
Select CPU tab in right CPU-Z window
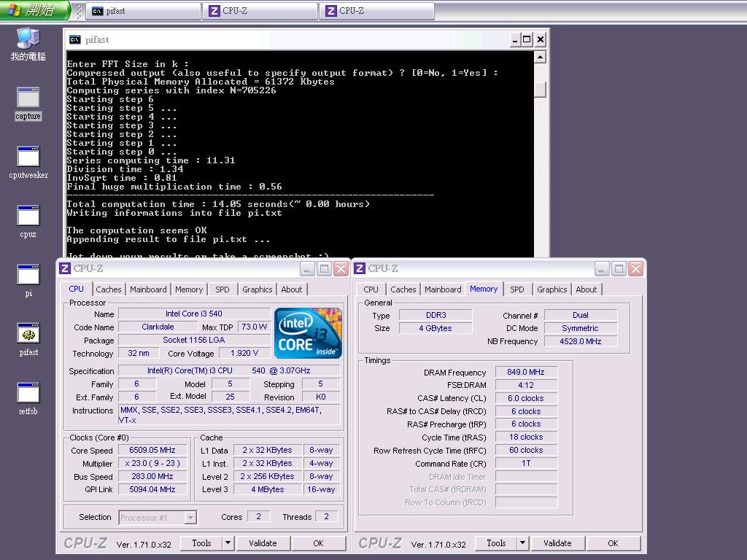(371, 289)
